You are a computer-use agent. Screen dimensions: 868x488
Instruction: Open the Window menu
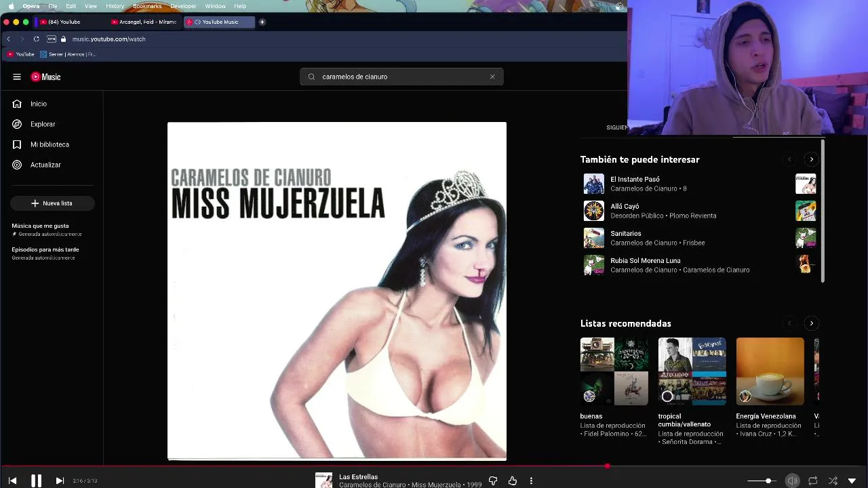(x=215, y=6)
